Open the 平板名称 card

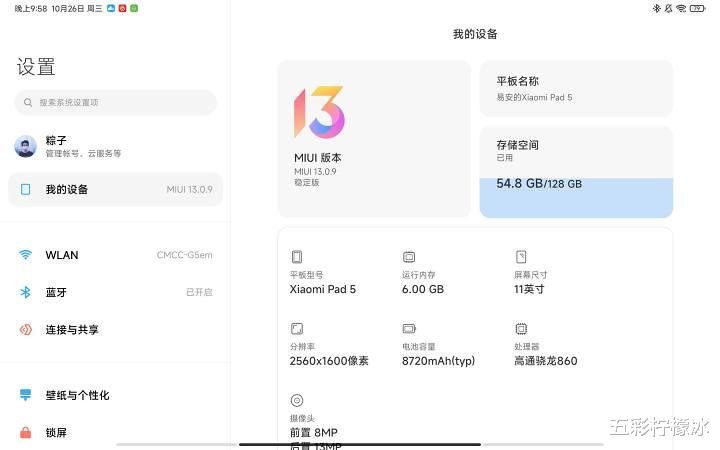(x=576, y=88)
